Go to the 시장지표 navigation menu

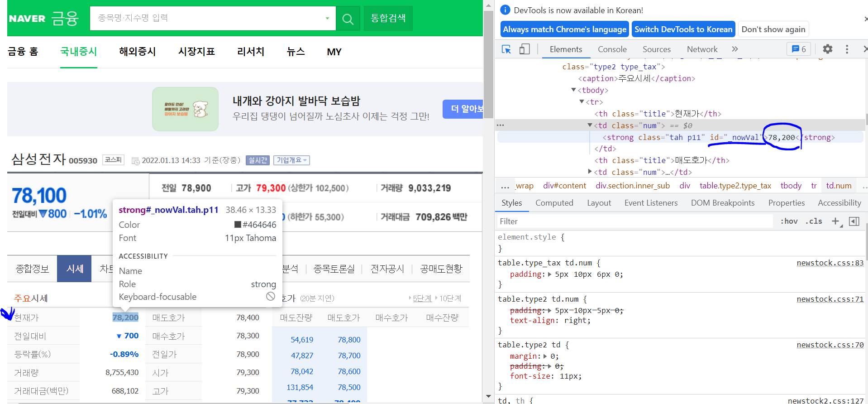point(196,52)
